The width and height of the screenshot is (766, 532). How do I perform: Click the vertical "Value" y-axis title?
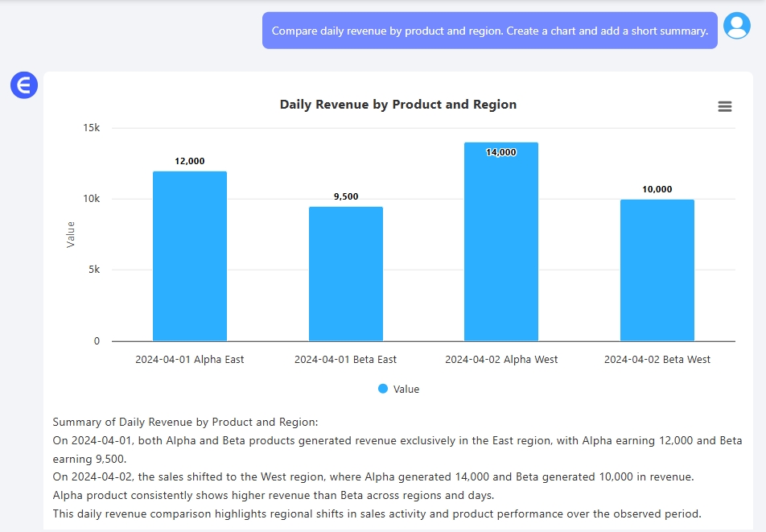coord(71,234)
